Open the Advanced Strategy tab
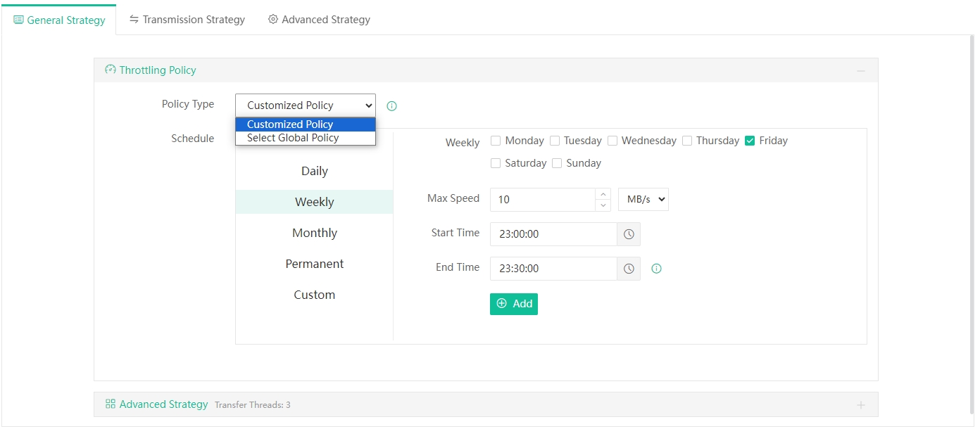The image size is (980, 429). (319, 20)
